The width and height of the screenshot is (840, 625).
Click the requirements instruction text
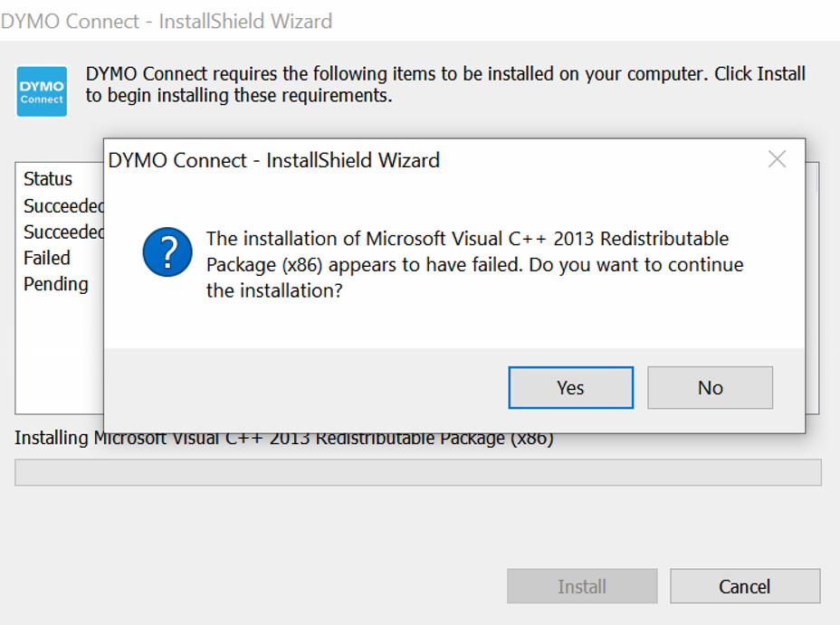click(x=444, y=84)
